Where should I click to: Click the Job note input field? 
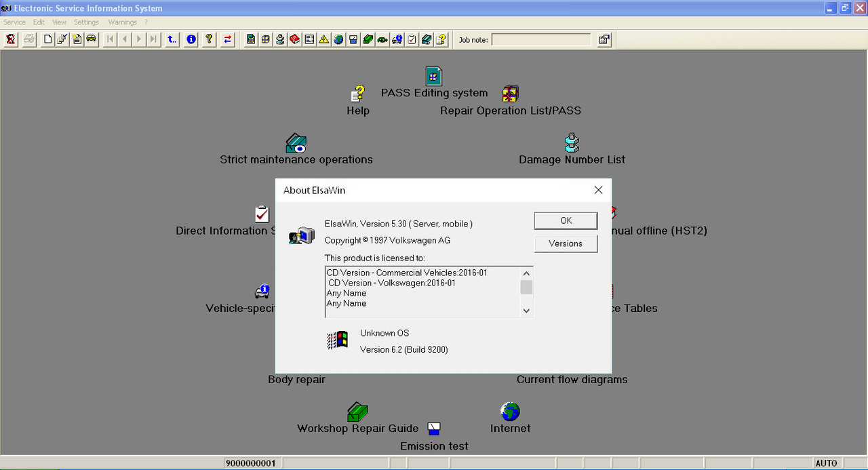pyautogui.click(x=541, y=40)
